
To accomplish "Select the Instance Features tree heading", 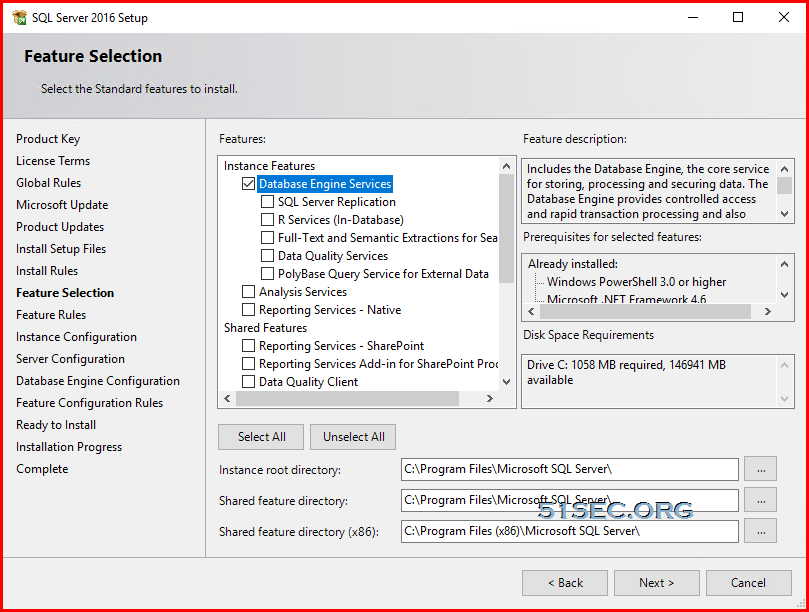I will 269,166.
